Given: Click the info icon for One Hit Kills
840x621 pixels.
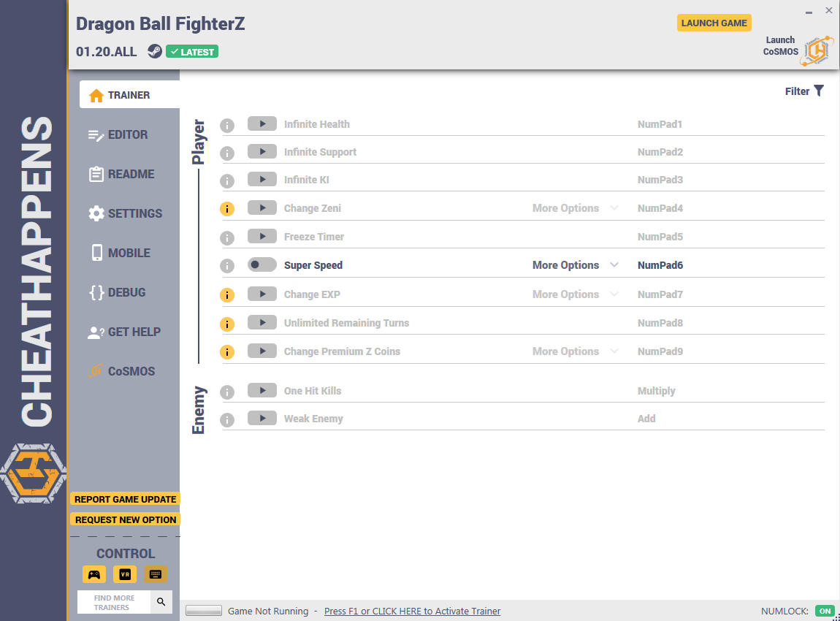Looking at the screenshot, I should click(227, 392).
